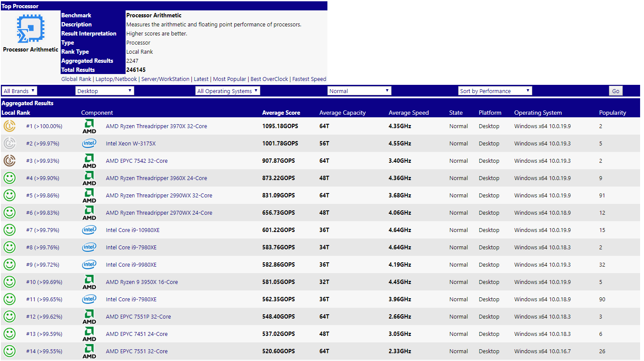
Task: Click the Average Score column header
Action: [281, 113]
